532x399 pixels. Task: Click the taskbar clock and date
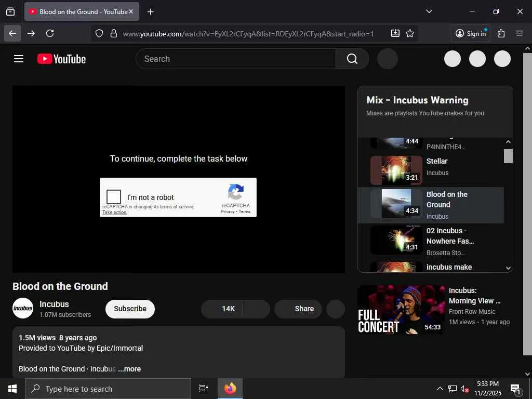pyautogui.click(x=487, y=389)
